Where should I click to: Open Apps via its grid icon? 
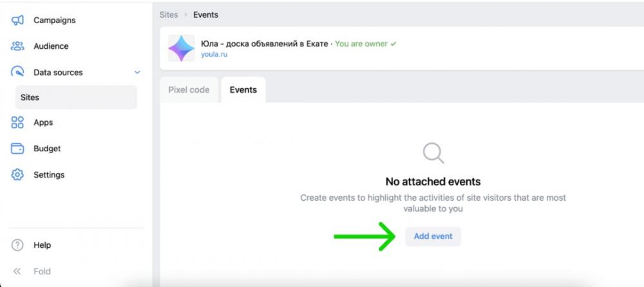pos(17,122)
